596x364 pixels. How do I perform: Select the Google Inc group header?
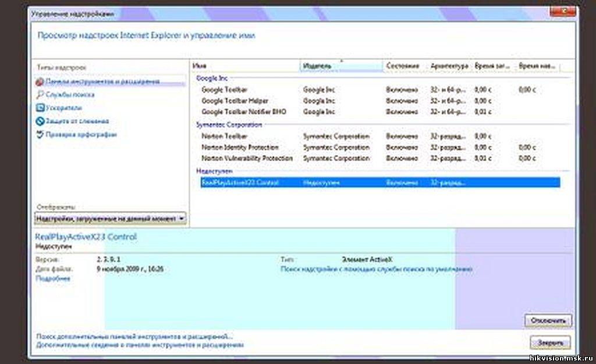click(x=212, y=78)
